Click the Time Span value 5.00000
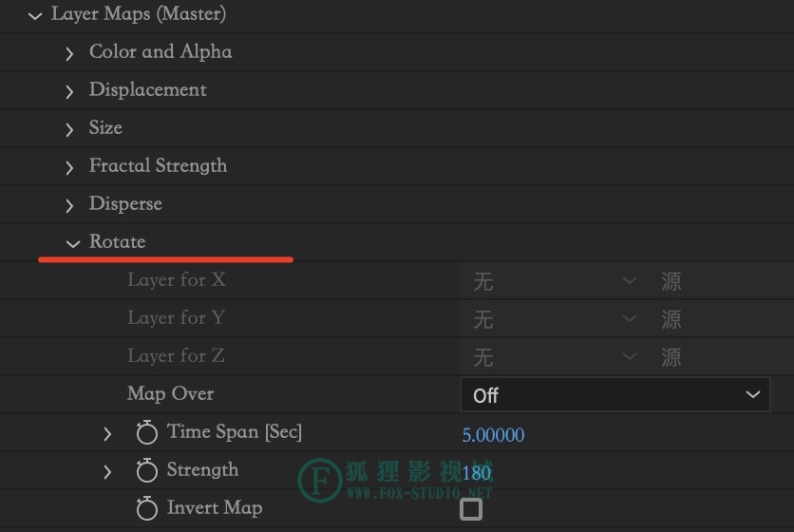 tap(493, 435)
